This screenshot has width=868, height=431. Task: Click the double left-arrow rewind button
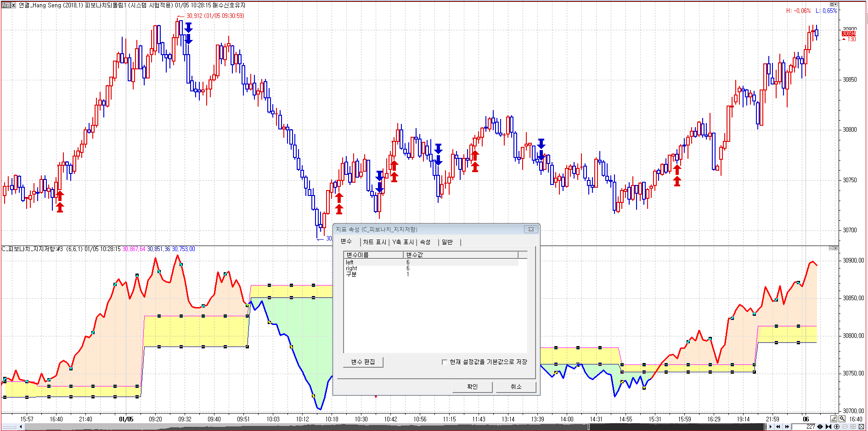click(778, 427)
